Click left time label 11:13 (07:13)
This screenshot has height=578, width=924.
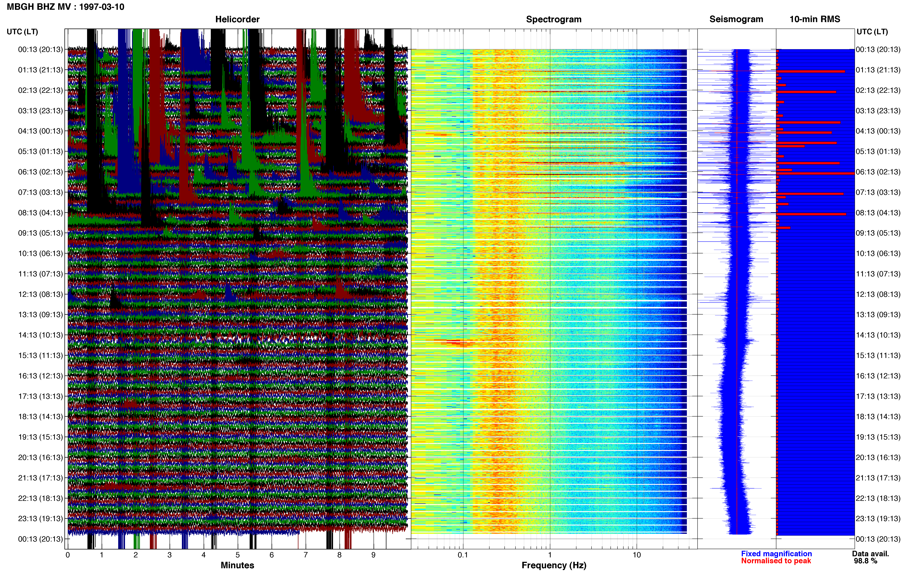pos(41,274)
